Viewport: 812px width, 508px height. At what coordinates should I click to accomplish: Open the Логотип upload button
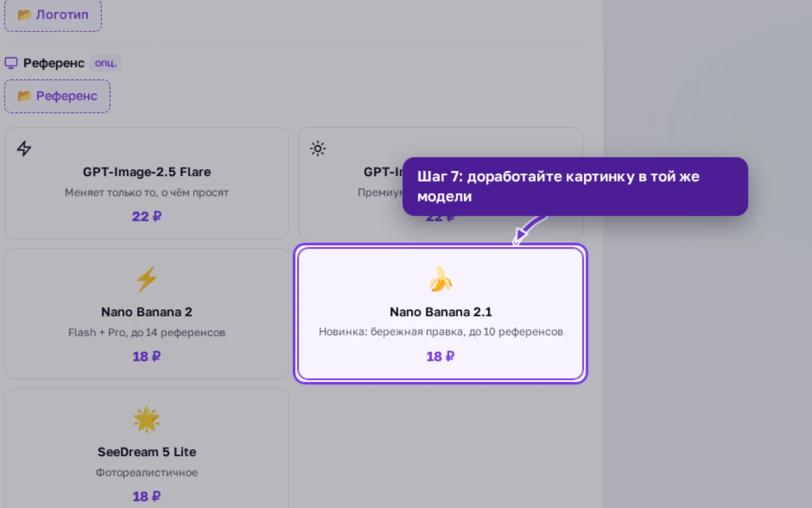(x=53, y=15)
